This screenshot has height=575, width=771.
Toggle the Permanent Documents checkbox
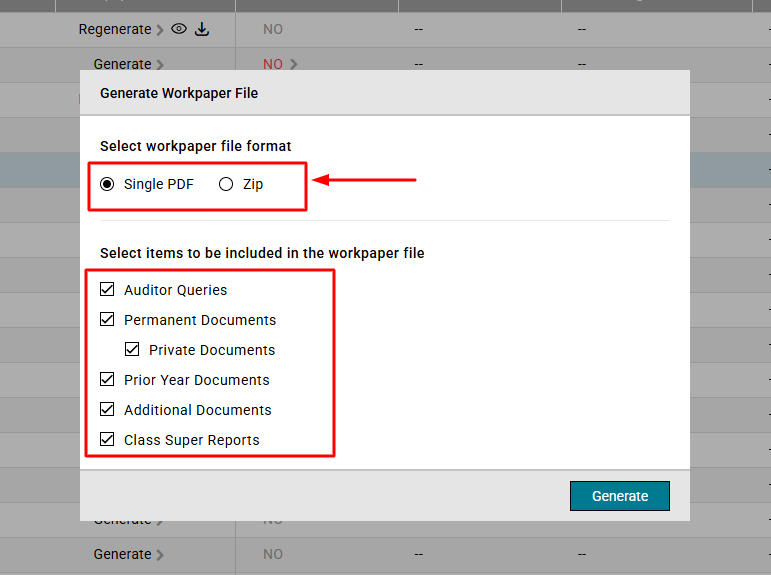point(107,320)
